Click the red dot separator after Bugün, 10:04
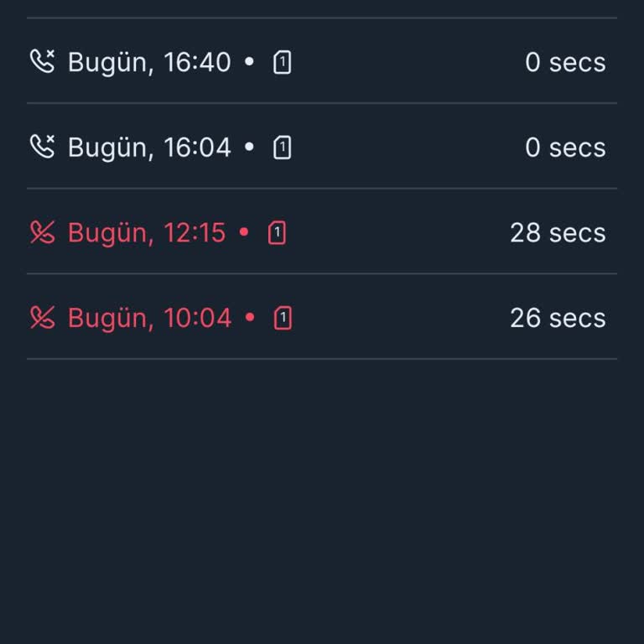The width and height of the screenshot is (644, 644). pyautogui.click(x=249, y=319)
